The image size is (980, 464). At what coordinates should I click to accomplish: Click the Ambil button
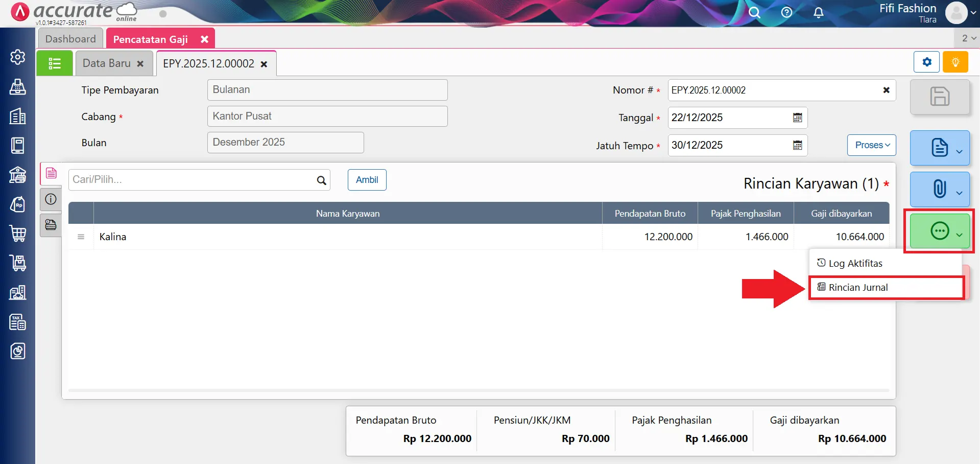point(367,180)
